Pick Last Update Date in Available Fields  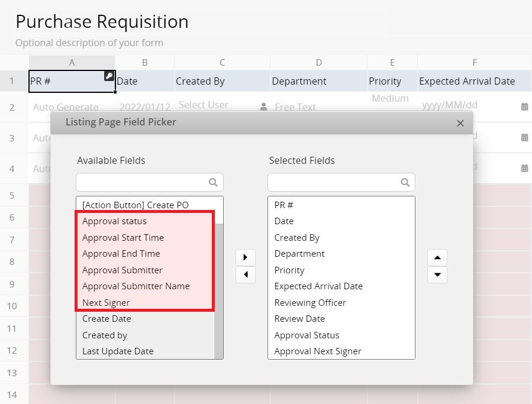(118, 351)
